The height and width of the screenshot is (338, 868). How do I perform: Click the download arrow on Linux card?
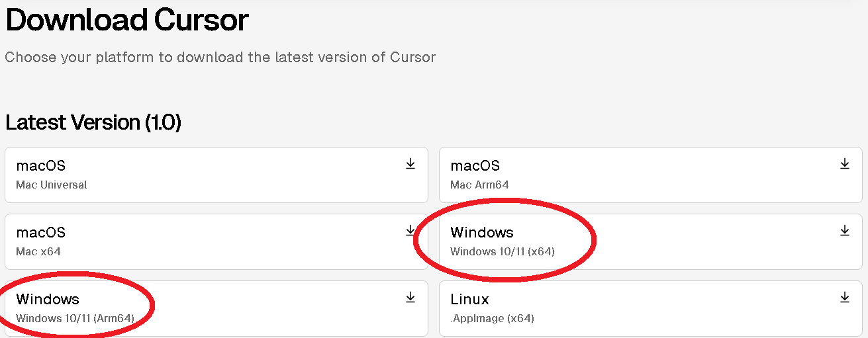pyautogui.click(x=845, y=298)
